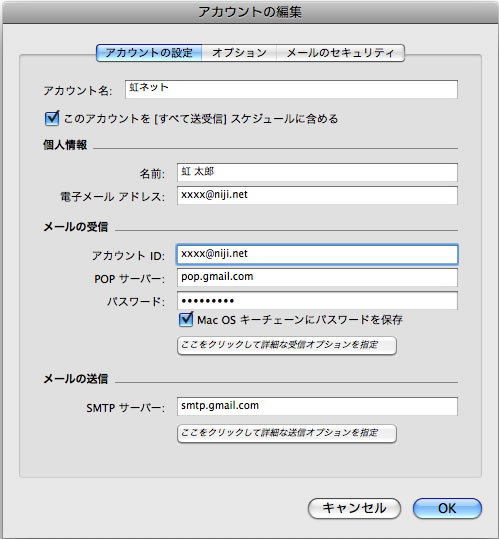Click the メールの受信 section heading

[x=76, y=227]
